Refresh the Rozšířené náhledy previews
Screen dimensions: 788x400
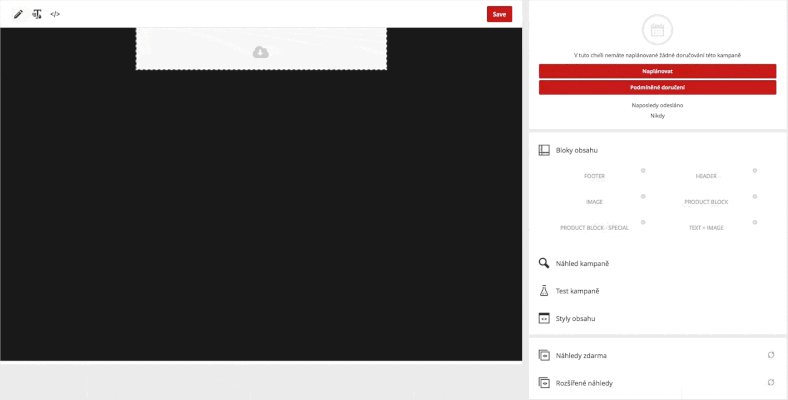coord(771,383)
